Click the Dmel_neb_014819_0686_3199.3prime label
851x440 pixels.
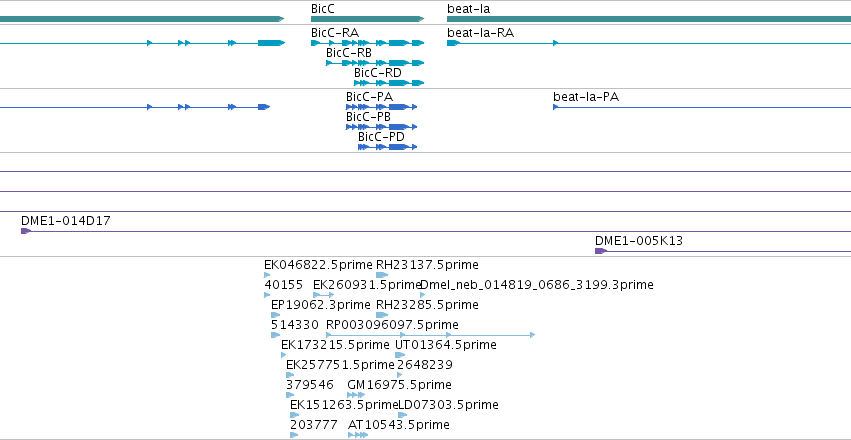(x=537, y=285)
